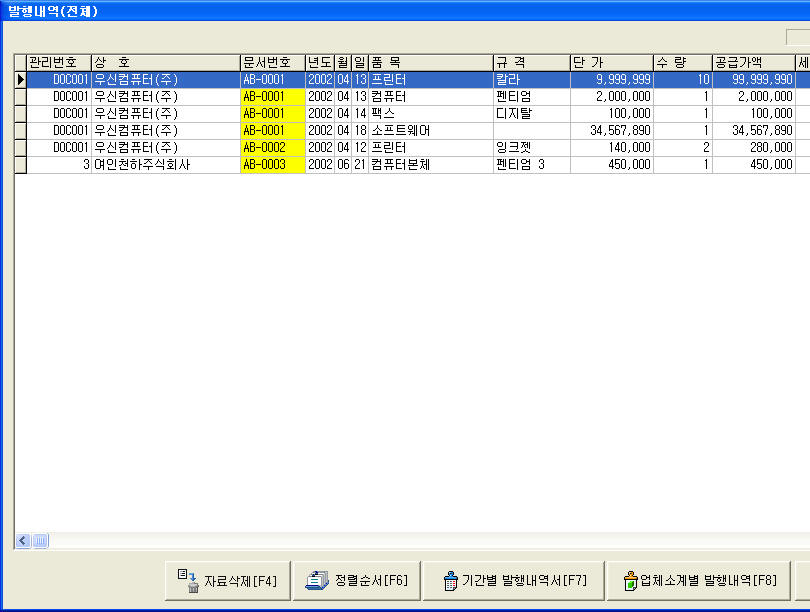Click the AB-0001 cell in the 팩스 row
This screenshot has width=810, height=612.
tap(273, 114)
